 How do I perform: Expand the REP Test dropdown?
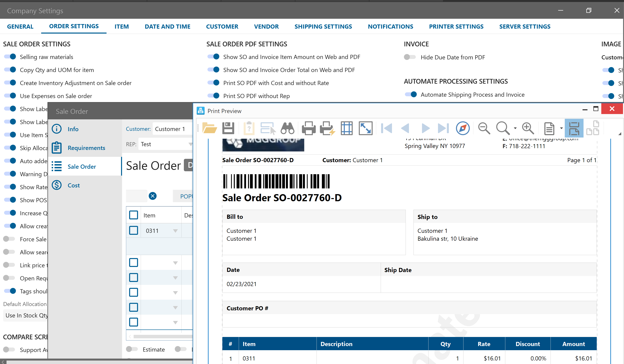(x=190, y=144)
